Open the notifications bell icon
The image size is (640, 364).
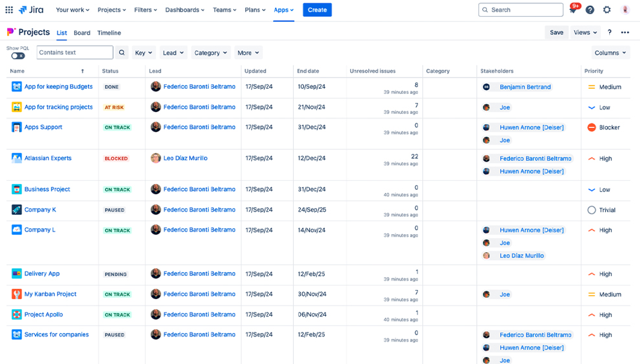pos(572,10)
